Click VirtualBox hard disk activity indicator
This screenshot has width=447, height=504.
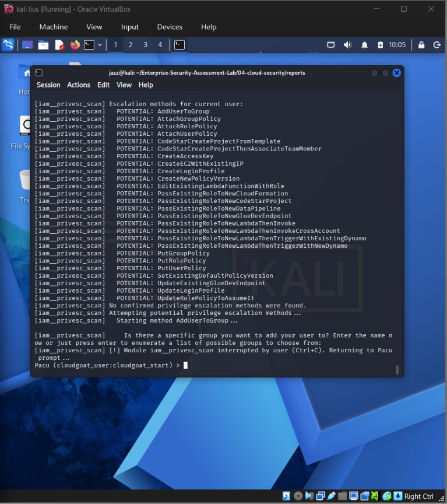tap(286, 496)
